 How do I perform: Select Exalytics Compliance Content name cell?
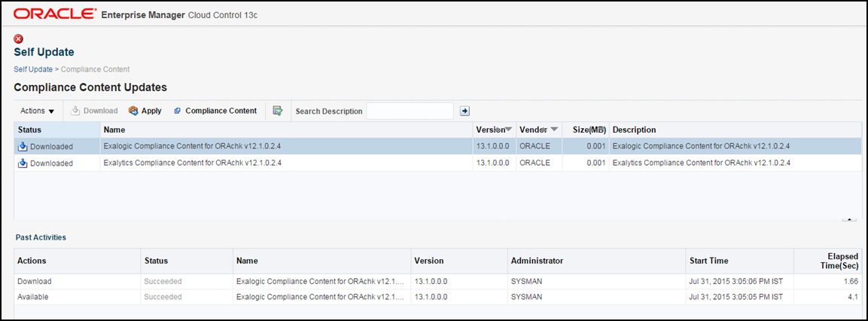pos(192,163)
